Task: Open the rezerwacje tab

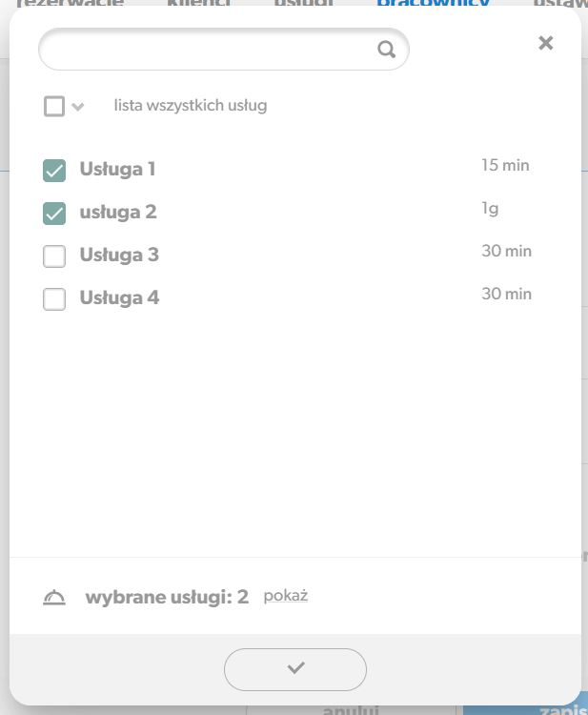Action: [x=70, y=3]
